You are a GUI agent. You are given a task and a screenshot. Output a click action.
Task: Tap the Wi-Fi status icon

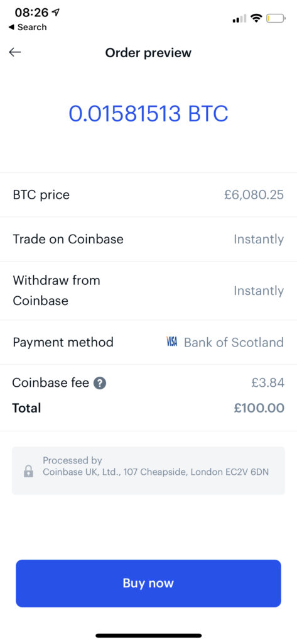pos(257,18)
